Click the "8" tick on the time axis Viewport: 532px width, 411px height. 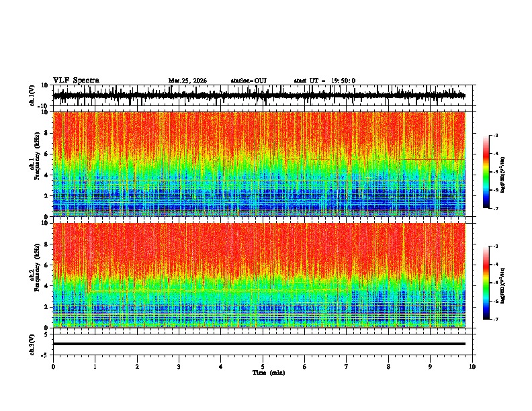pyautogui.click(x=388, y=367)
